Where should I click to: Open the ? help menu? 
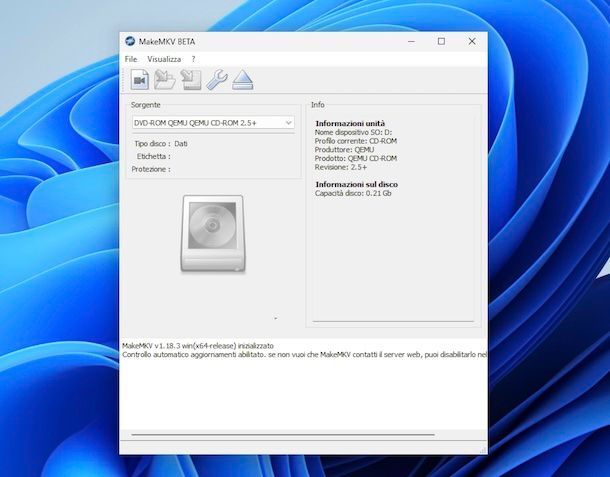(193, 59)
